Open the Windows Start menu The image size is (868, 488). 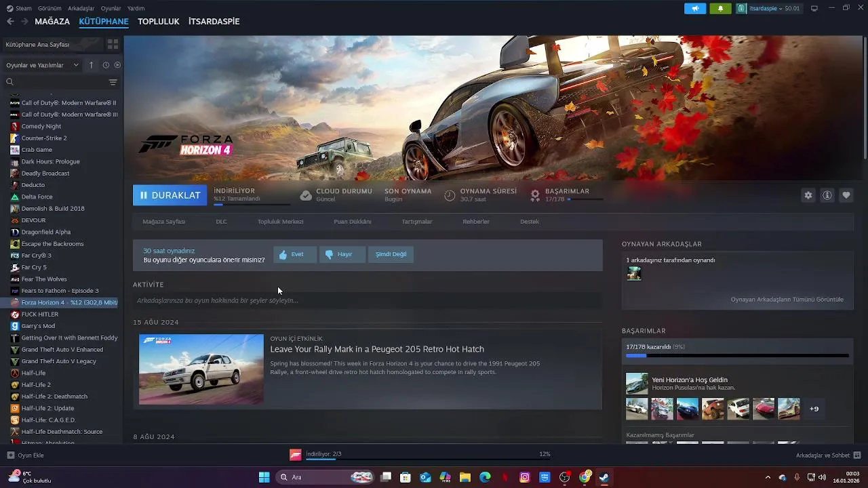tap(264, 477)
